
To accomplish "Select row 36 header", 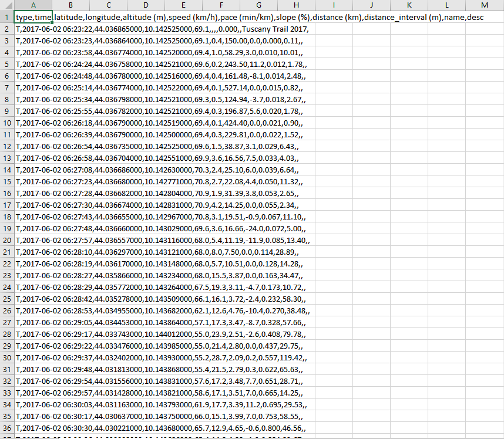I will (x=6, y=428).
